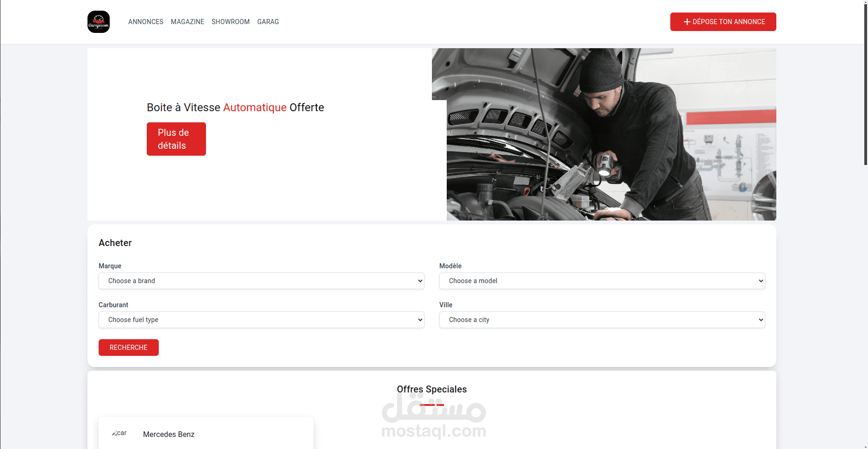This screenshot has width=868, height=449.
Task: Go to the MAGAZINE section
Action: (x=187, y=22)
